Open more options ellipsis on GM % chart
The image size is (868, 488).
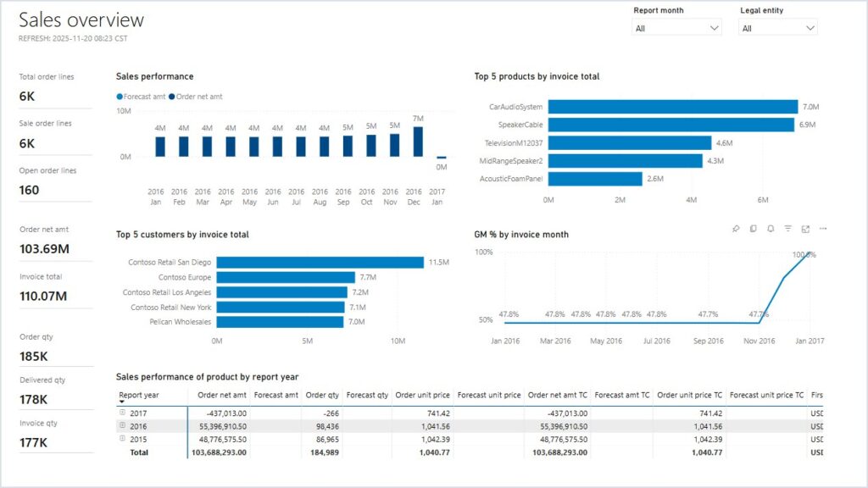823,229
